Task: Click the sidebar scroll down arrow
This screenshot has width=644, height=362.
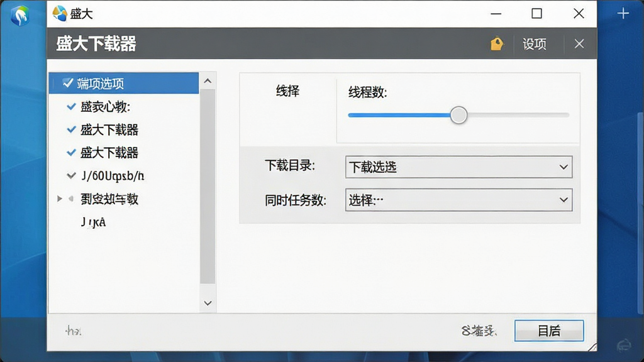Action: tap(208, 303)
